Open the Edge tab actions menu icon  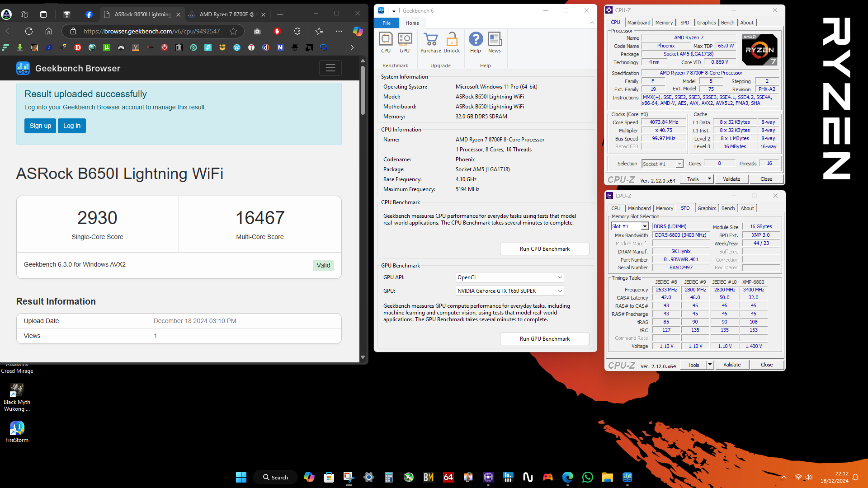pos(43,14)
